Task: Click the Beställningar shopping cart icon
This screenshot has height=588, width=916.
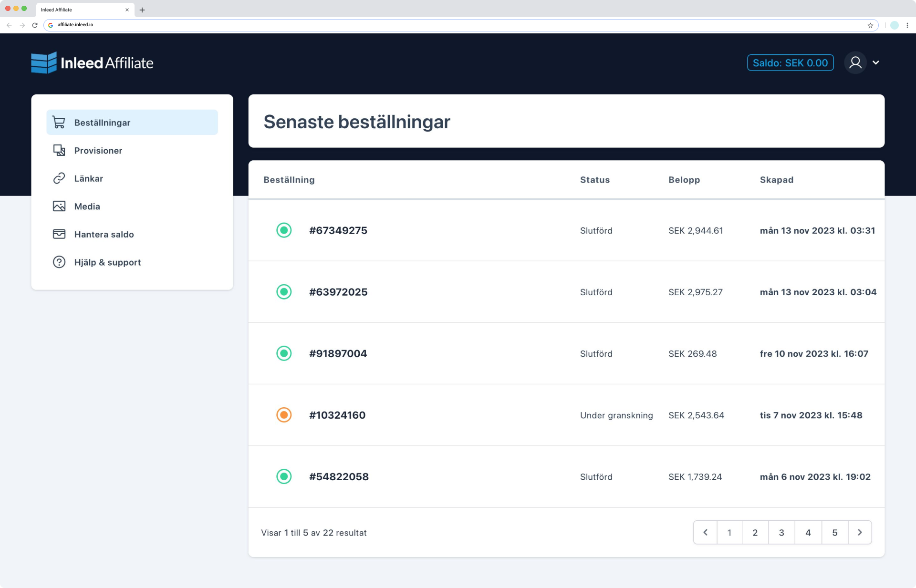Action: (59, 123)
